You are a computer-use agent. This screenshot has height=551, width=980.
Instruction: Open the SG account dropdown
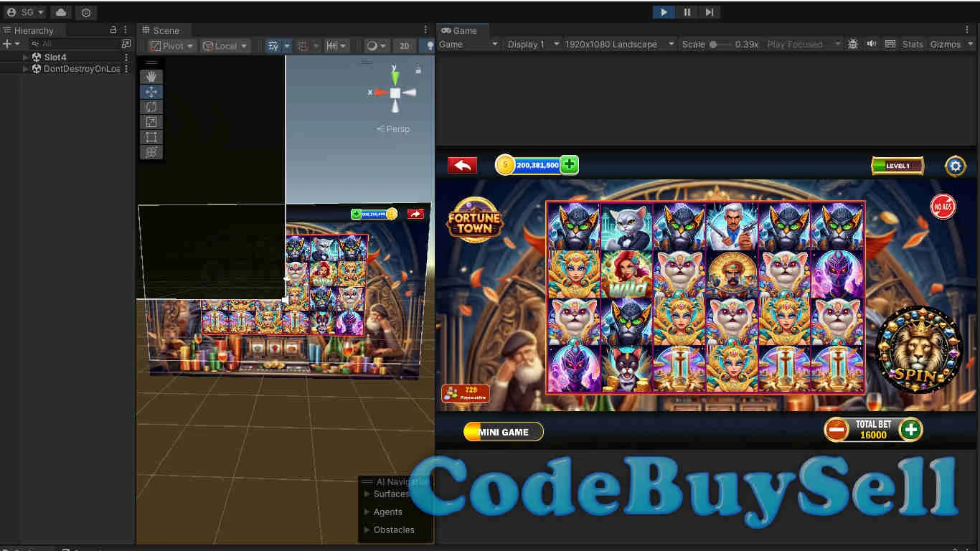pos(26,12)
